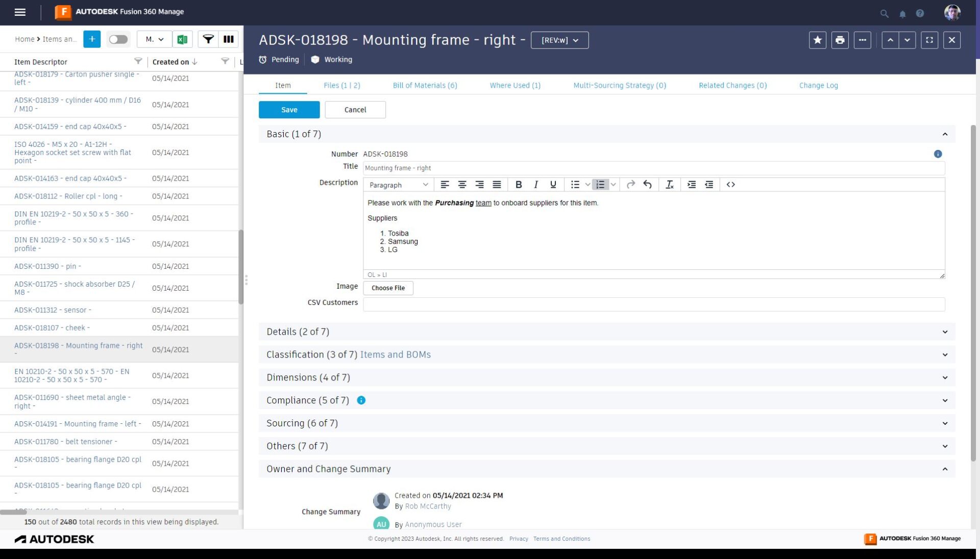Open the Change Log tab
Image resolution: width=980 pixels, height=559 pixels.
click(x=818, y=85)
